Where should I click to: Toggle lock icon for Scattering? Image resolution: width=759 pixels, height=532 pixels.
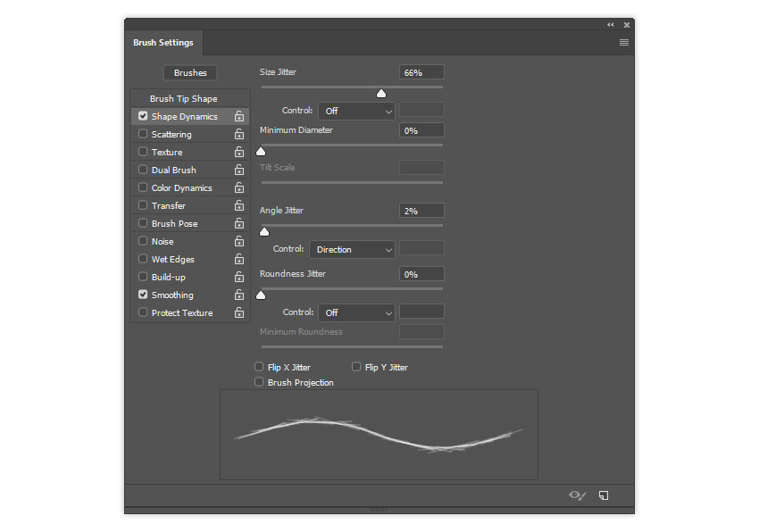239,134
